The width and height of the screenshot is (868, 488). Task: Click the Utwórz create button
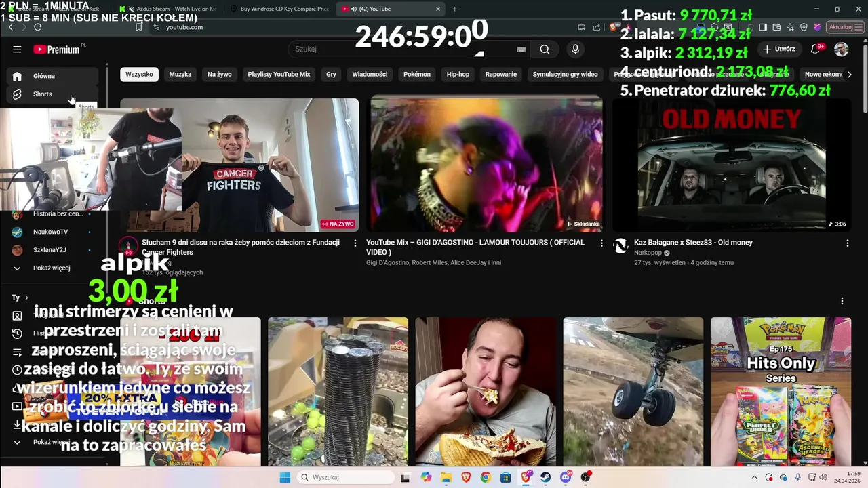[779, 49]
